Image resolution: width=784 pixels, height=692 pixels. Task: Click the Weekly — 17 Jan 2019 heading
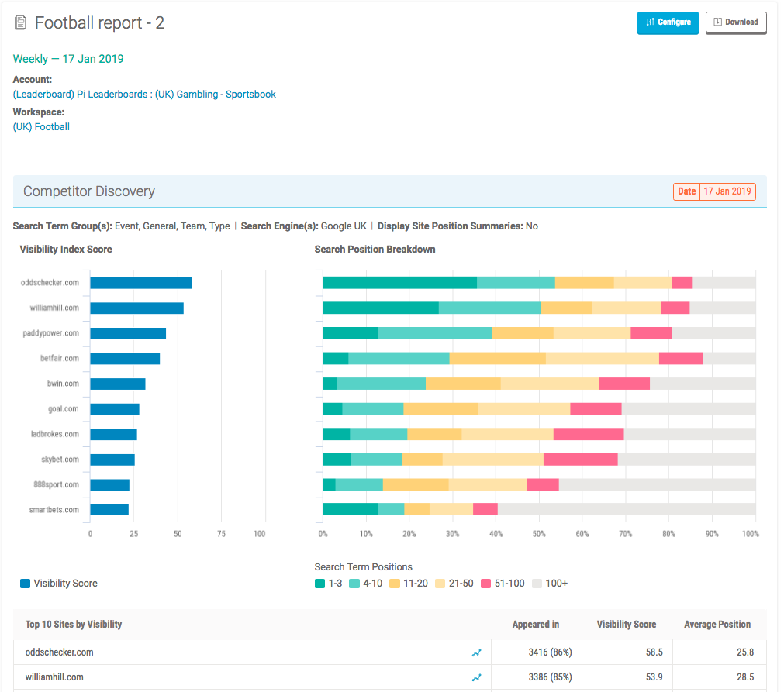click(68, 59)
